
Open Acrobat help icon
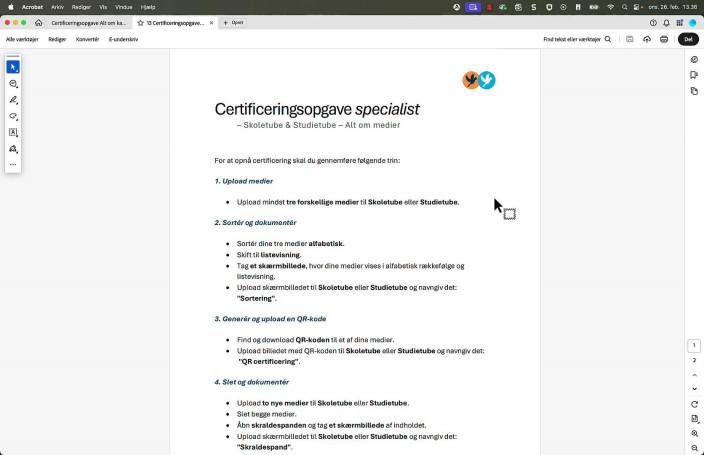click(x=653, y=23)
